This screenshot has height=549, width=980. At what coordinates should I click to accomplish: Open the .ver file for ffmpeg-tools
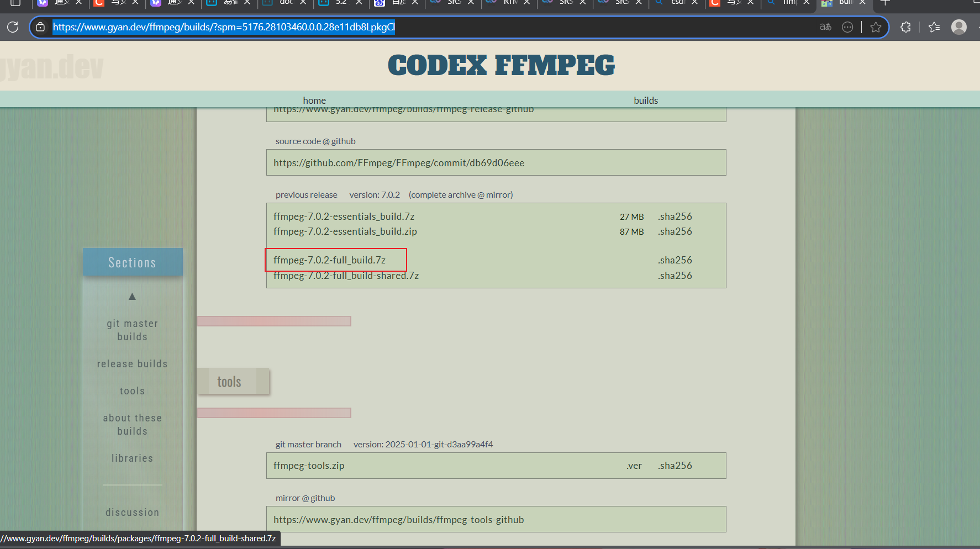[634, 466]
